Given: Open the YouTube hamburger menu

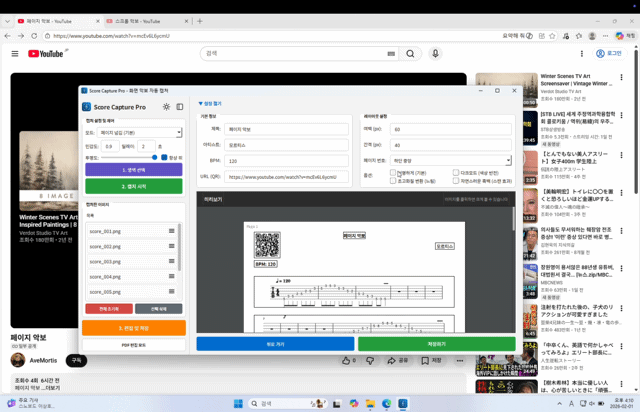Looking at the screenshot, I should click(15, 54).
